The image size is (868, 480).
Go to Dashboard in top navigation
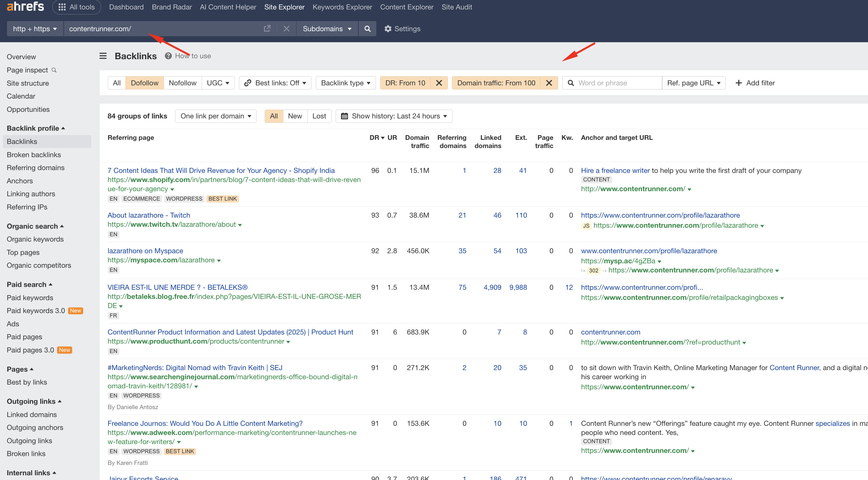(126, 7)
